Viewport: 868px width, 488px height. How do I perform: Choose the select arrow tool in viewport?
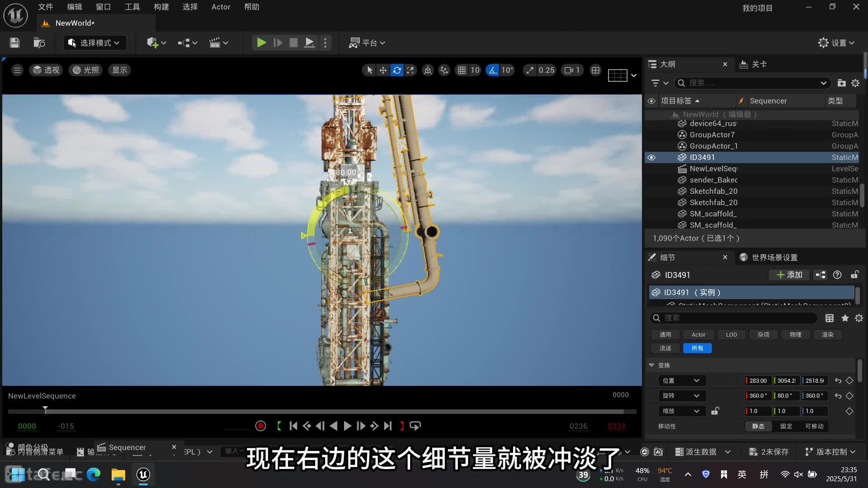click(x=369, y=70)
